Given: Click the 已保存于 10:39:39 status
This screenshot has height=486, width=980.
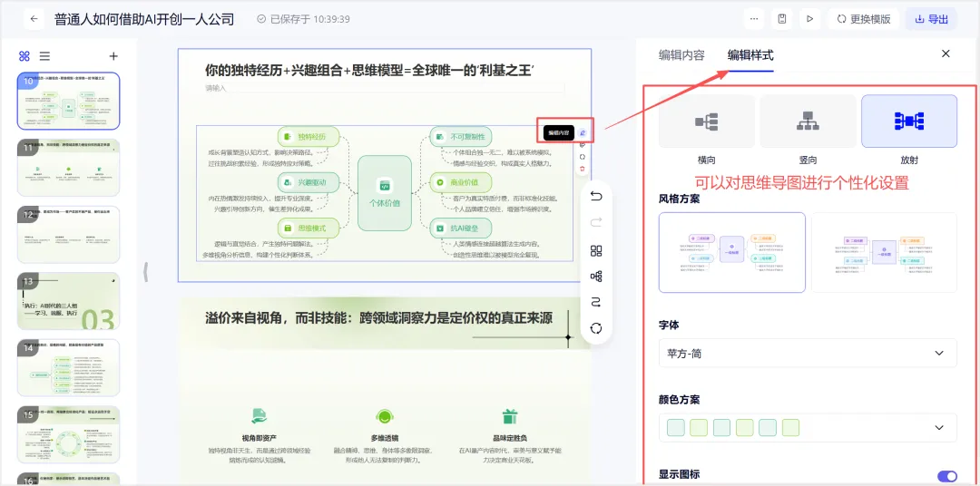Looking at the screenshot, I should point(303,19).
